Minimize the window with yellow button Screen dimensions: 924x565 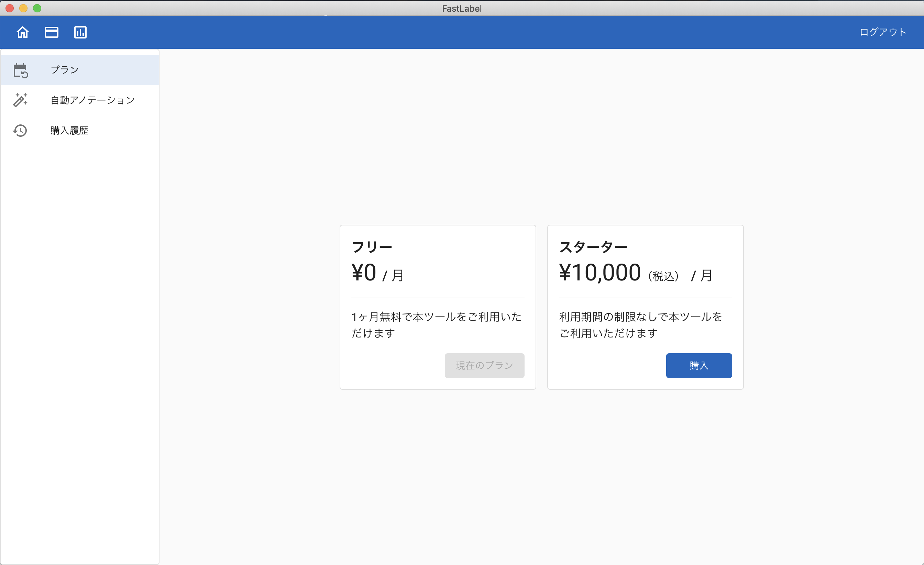click(x=23, y=8)
